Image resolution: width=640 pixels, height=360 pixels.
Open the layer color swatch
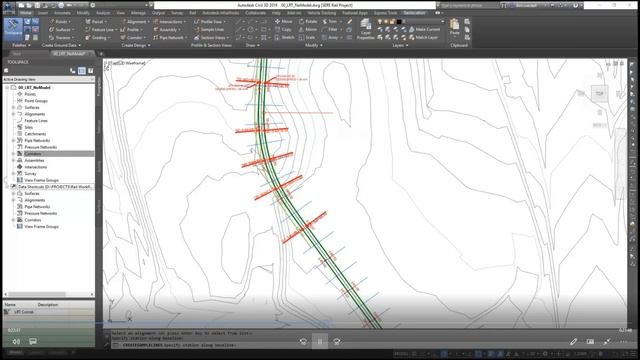tap(399, 21)
